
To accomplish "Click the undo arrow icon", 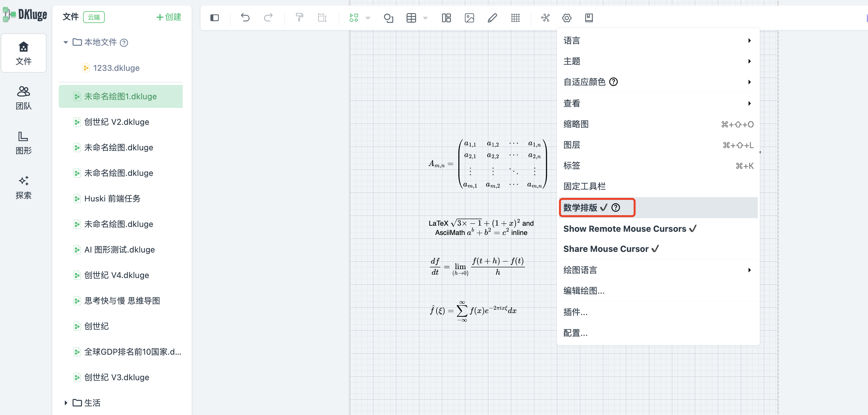I will [x=245, y=18].
